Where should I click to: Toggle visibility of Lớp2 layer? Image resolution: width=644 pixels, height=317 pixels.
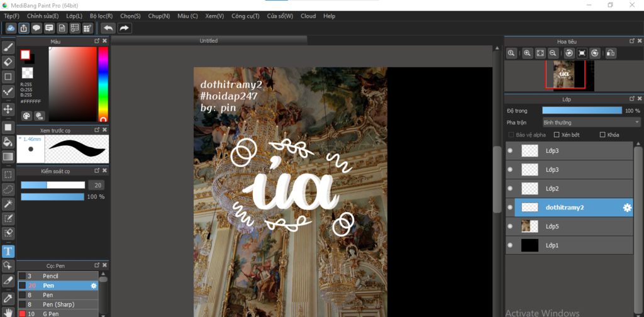click(x=510, y=189)
